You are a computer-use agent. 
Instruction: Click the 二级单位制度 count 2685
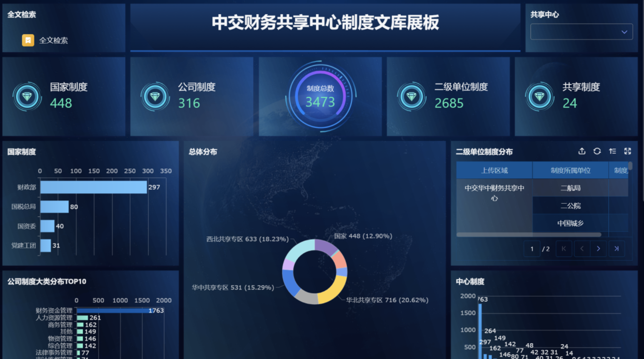[449, 103]
